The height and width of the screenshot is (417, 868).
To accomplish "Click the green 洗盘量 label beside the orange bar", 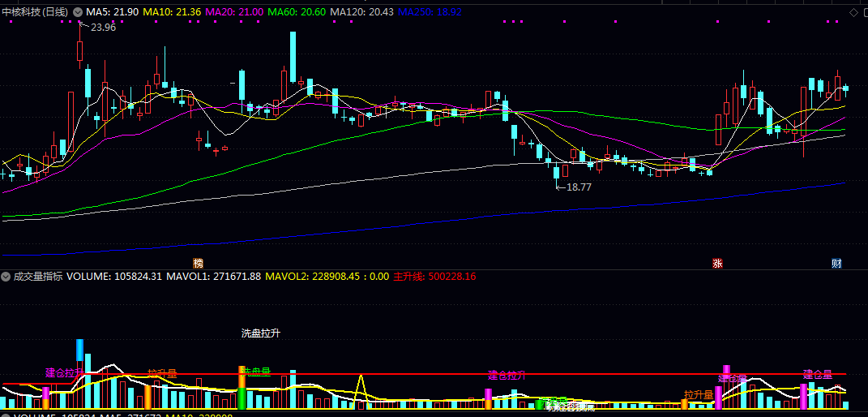I will (x=258, y=372).
